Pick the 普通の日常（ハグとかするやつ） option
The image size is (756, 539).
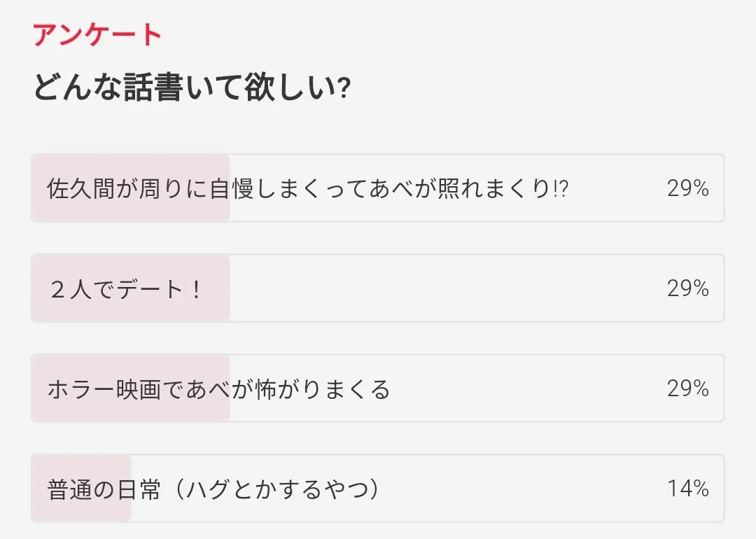point(213,489)
